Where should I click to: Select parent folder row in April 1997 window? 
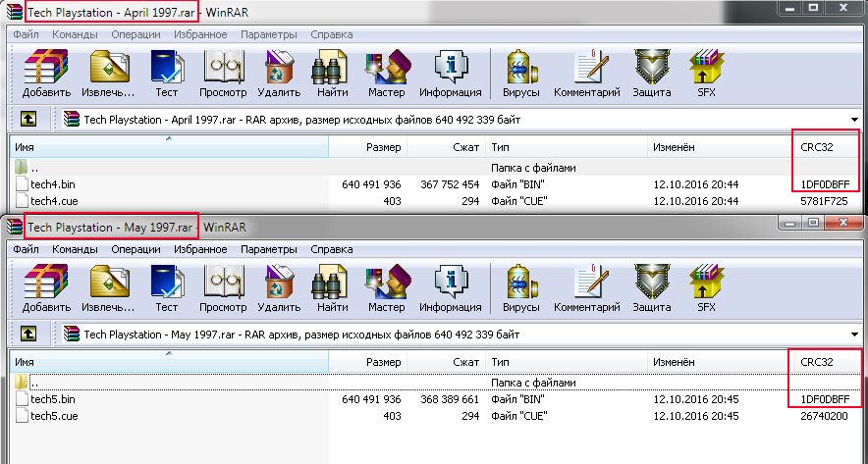435,167
